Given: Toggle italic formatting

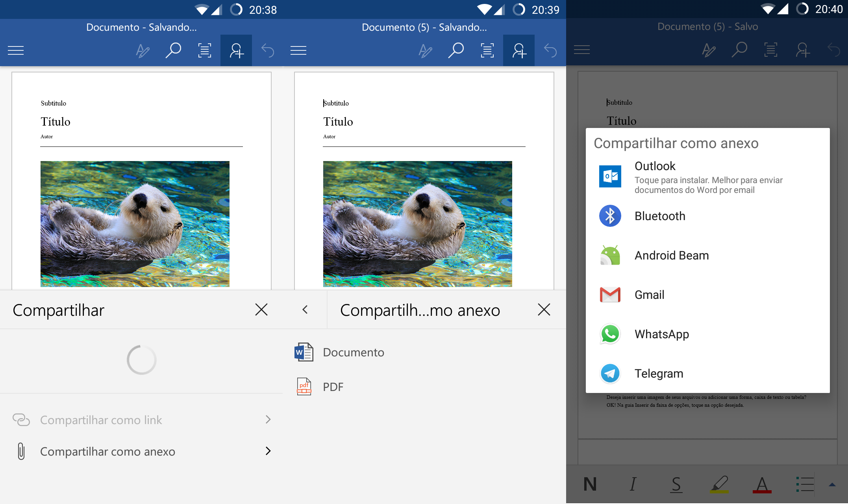Looking at the screenshot, I should (x=633, y=485).
